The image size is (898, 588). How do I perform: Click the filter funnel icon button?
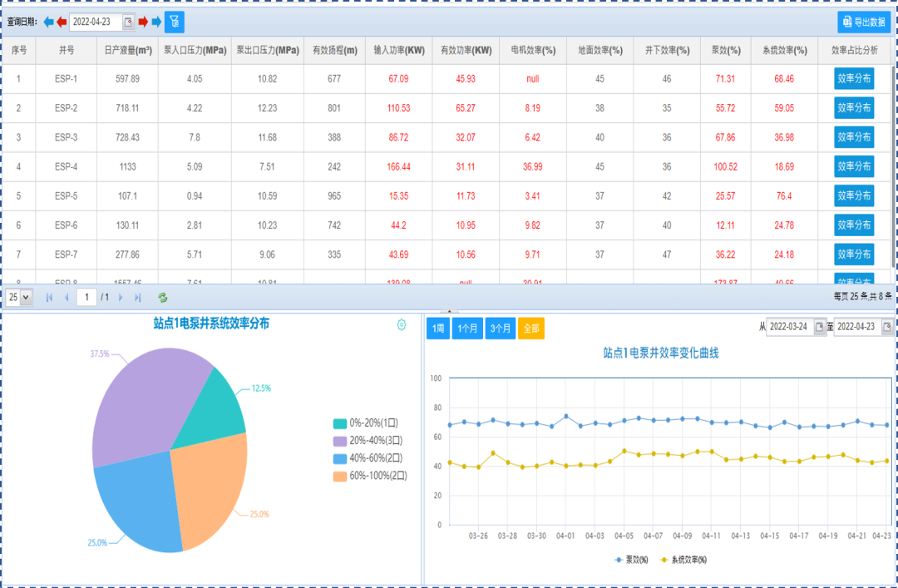[x=175, y=22]
